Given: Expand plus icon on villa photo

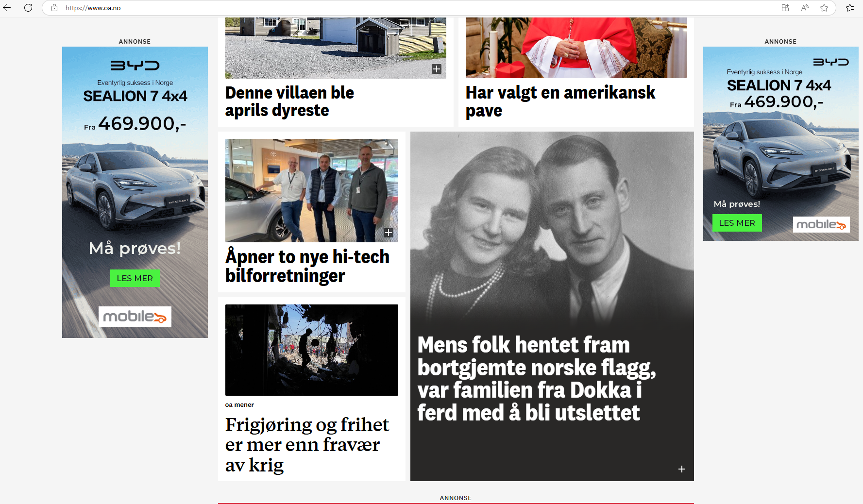Looking at the screenshot, I should click(x=437, y=69).
